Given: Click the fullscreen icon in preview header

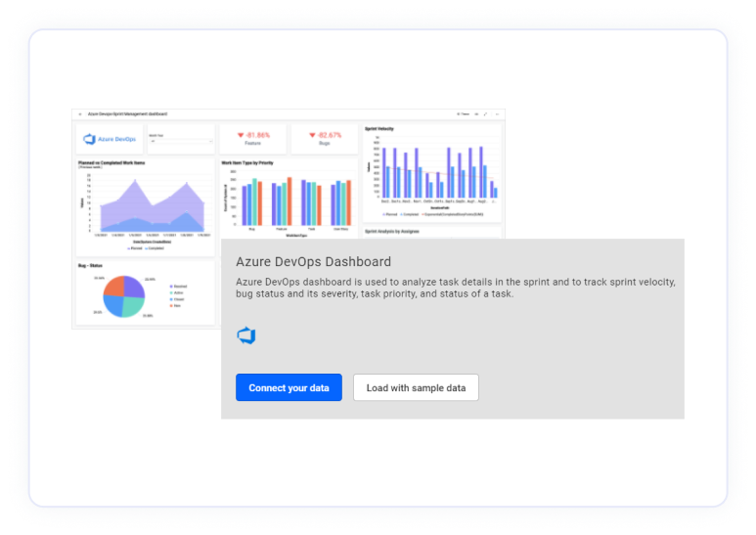Looking at the screenshot, I should tap(485, 114).
